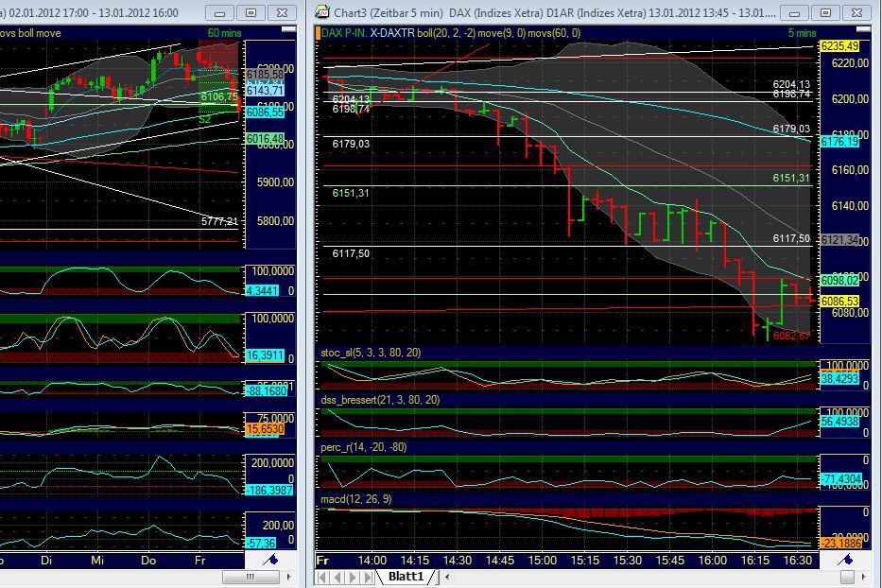Viewport: 882px width, 588px height.
Task: Click the blue flag icon below Chart3's price scale
Action: click(x=849, y=559)
